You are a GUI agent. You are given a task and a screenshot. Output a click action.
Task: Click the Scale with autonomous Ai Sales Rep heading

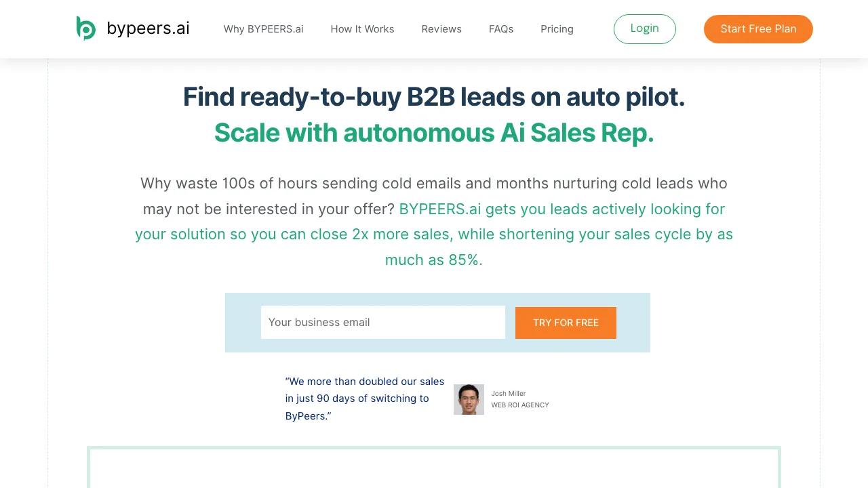click(x=434, y=133)
